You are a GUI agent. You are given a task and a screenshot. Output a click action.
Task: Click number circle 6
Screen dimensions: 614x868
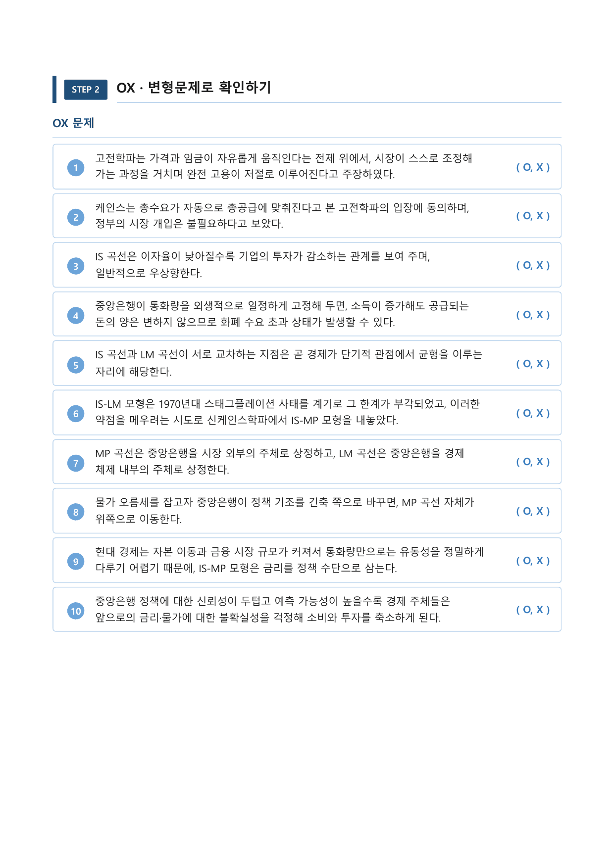[x=76, y=414]
